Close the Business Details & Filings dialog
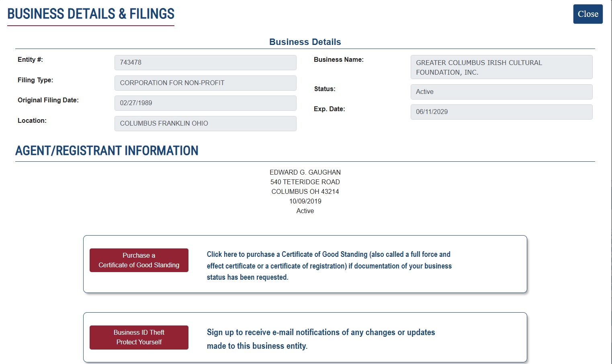 587,14
